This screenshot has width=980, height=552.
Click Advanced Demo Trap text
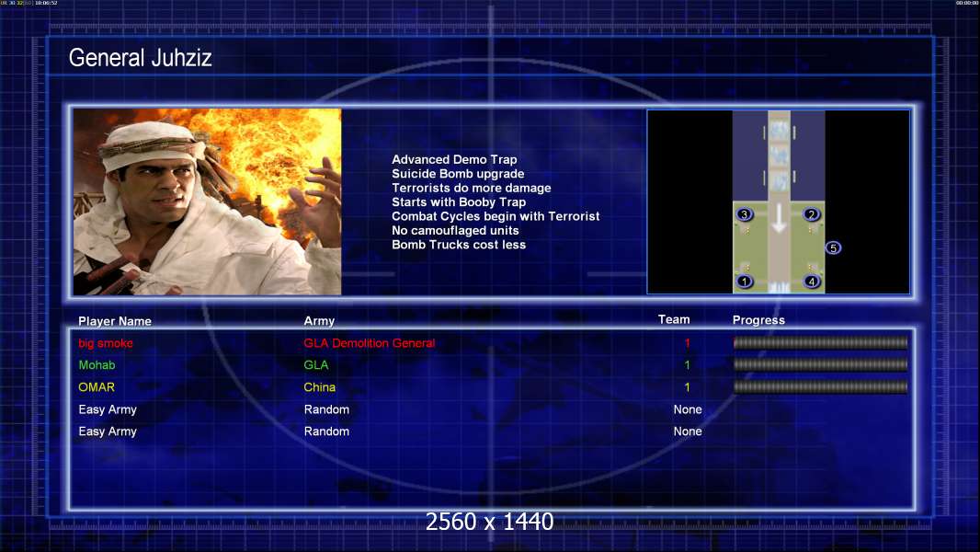click(x=454, y=159)
